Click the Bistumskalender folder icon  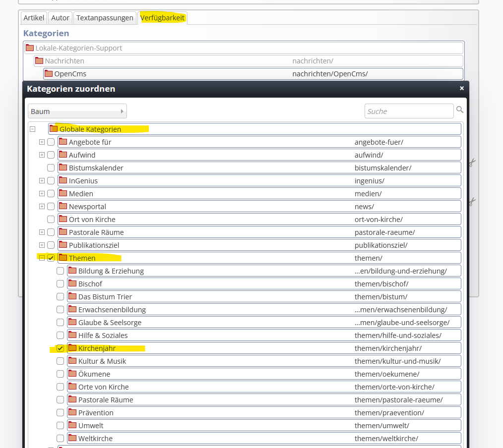pyautogui.click(x=63, y=168)
